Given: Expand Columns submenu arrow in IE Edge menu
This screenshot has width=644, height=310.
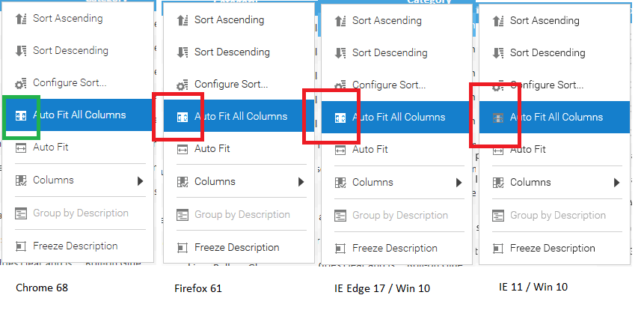Looking at the screenshot, I should pos(459,183).
